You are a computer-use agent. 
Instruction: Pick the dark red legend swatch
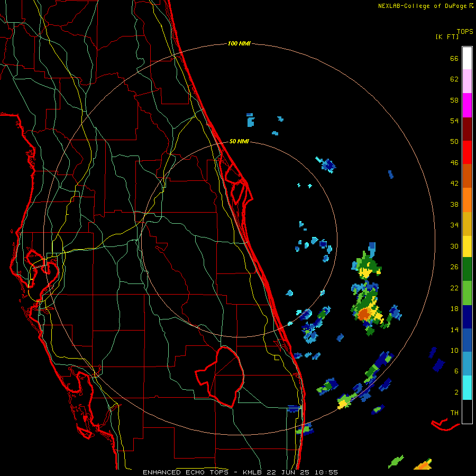[x=467, y=130]
